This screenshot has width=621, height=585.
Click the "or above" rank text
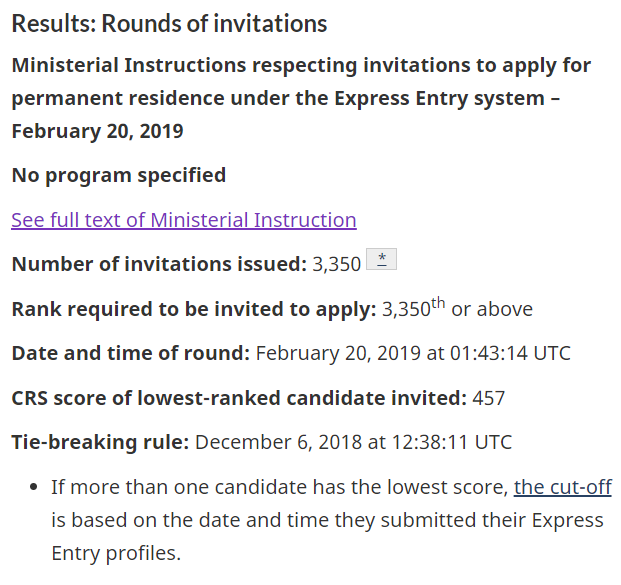coord(492,309)
